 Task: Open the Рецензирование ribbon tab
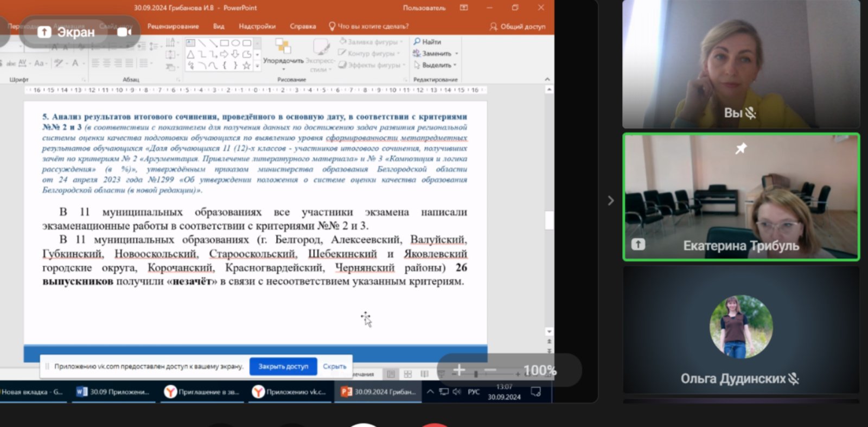[173, 26]
